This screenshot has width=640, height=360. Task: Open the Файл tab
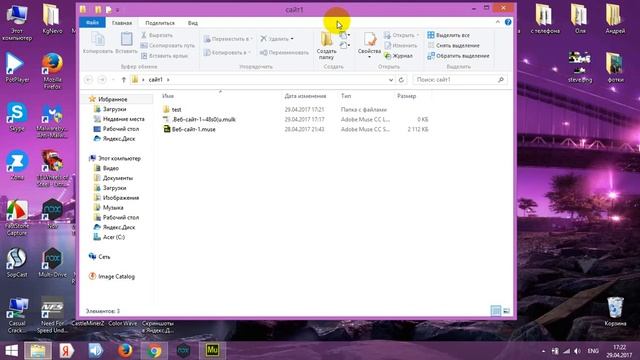coord(92,23)
